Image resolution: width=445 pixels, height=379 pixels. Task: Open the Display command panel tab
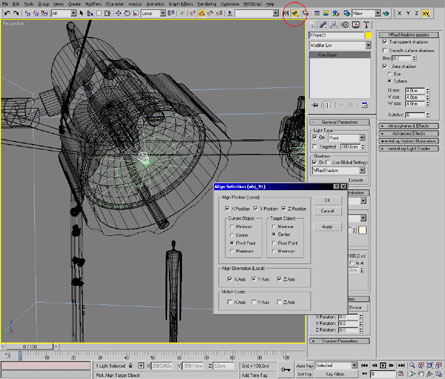click(356, 25)
